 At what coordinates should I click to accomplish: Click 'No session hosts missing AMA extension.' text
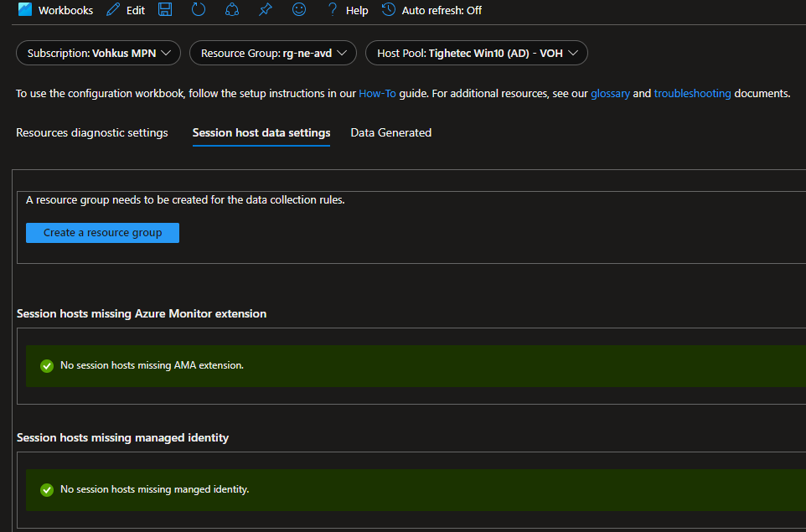pyautogui.click(x=152, y=365)
